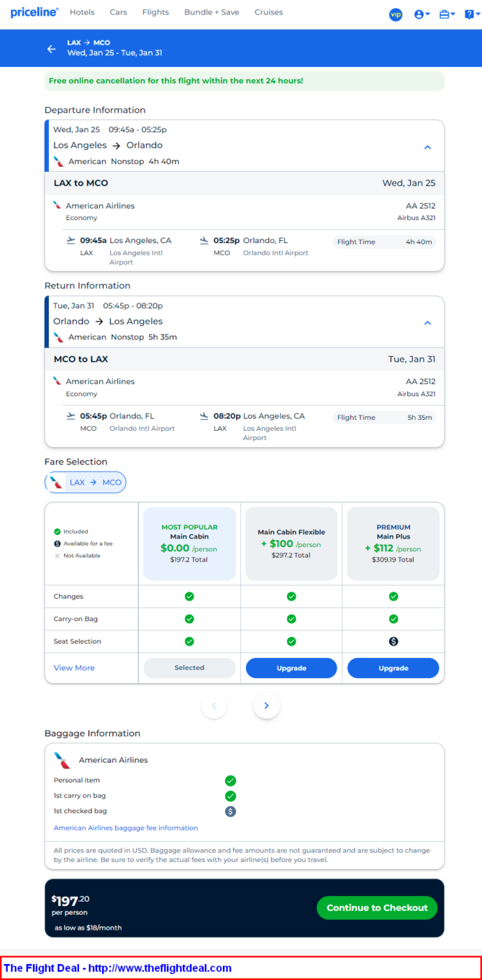Click the Available for a fee legend icon
482x980 pixels.
pos(58,544)
